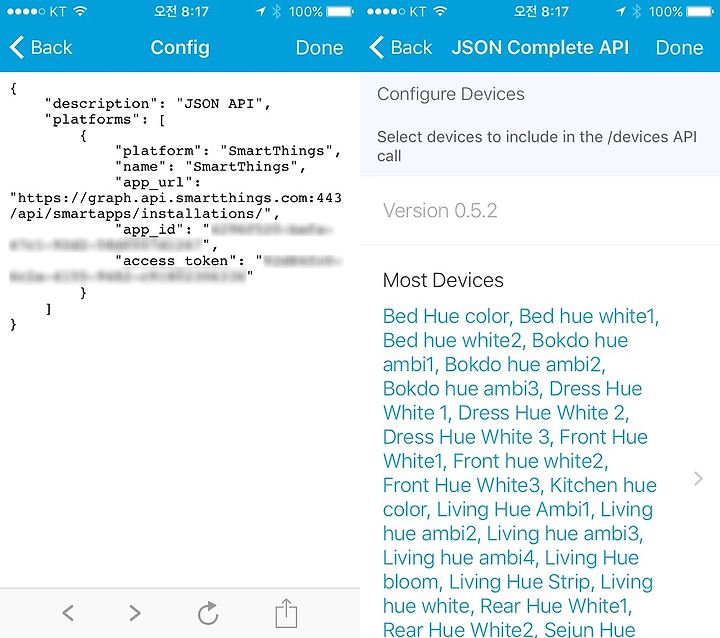Reload the Config page
Screen dimensions: 720x638
tap(208, 613)
